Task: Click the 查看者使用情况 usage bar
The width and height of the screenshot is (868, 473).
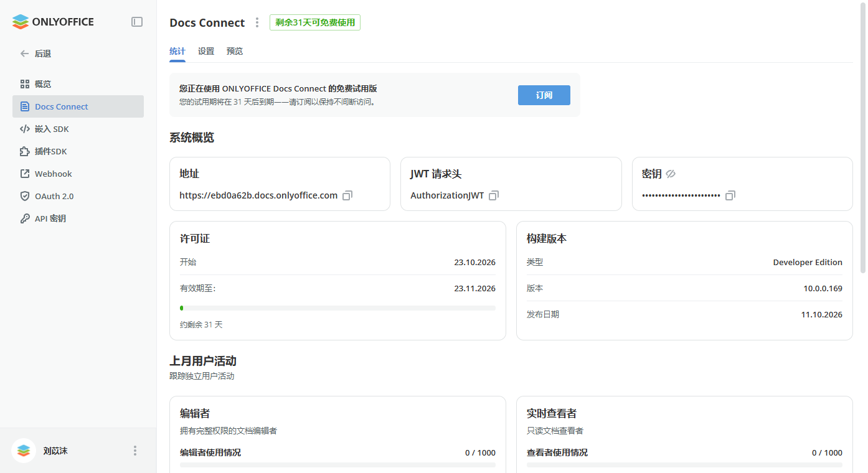Action: tap(684, 465)
